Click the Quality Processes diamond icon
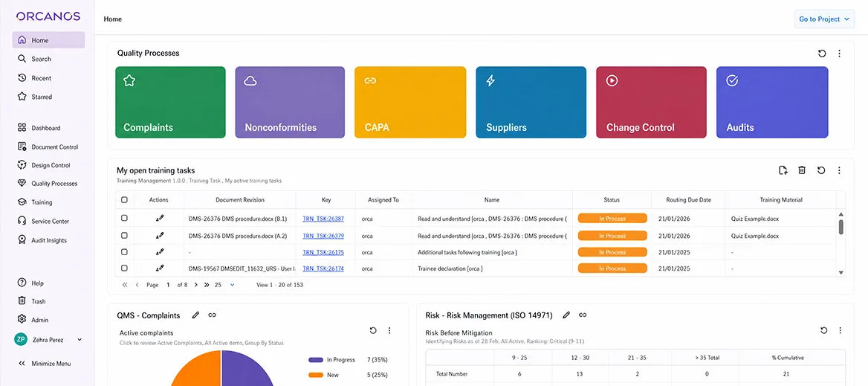 pyautogui.click(x=22, y=183)
